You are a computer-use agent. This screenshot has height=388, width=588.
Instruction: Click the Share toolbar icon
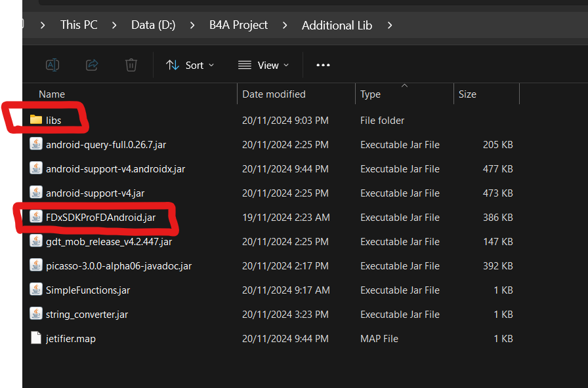click(x=92, y=65)
